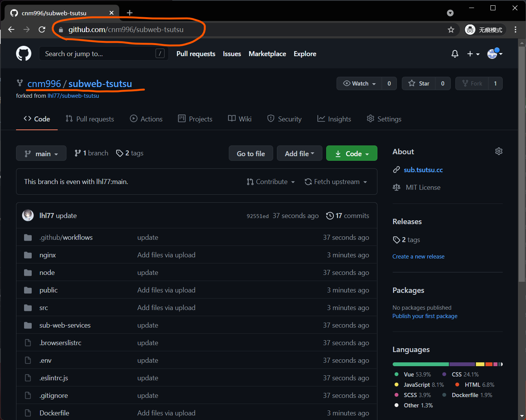Open the .github/workflows folder

[x=66, y=237]
